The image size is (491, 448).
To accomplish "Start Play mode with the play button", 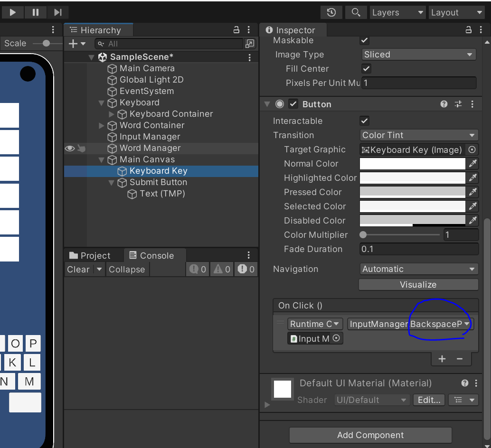I will (x=12, y=12).
